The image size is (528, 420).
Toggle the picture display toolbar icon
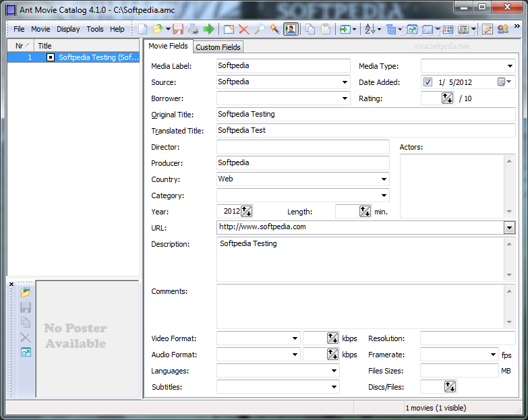(x=291, y=29)
